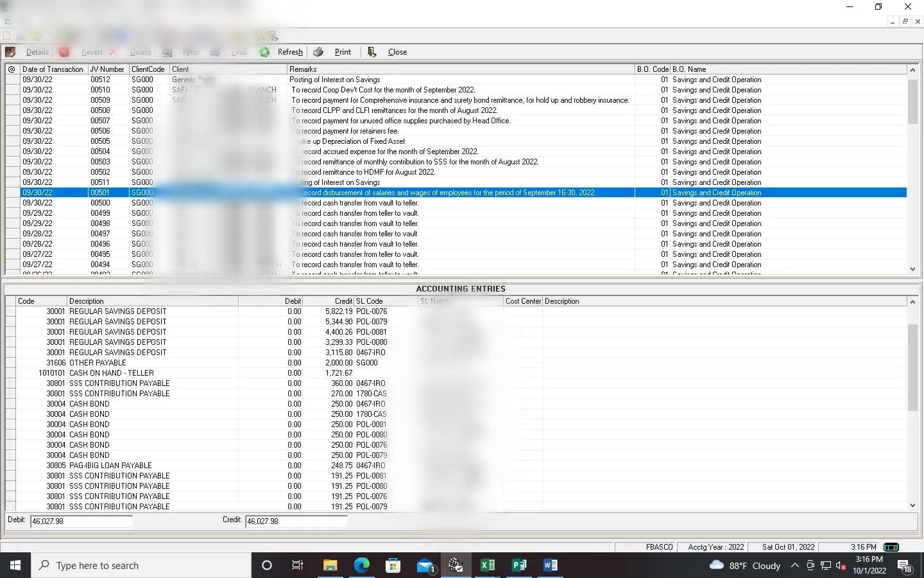Open Cortana from the taskbar

(x=267, y=565)
